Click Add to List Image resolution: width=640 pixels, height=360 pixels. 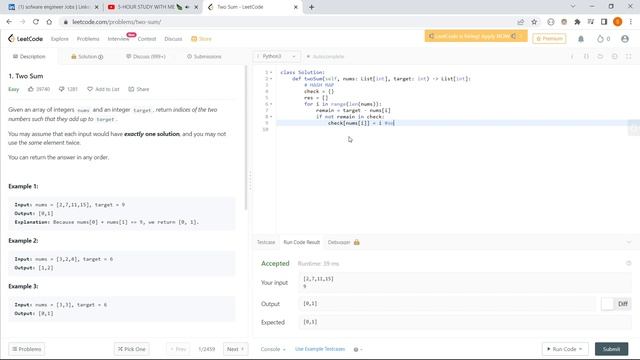click(x=103, y=89)
